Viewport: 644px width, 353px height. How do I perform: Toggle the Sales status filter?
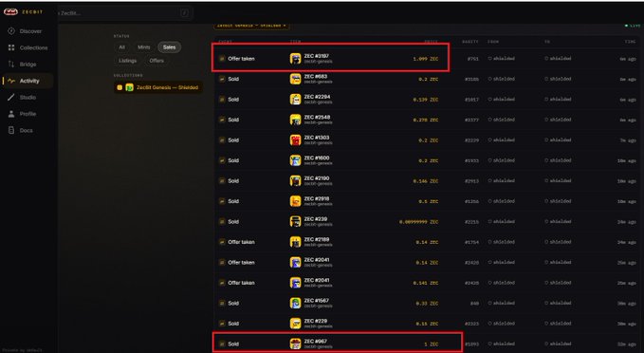click(169, 47)
